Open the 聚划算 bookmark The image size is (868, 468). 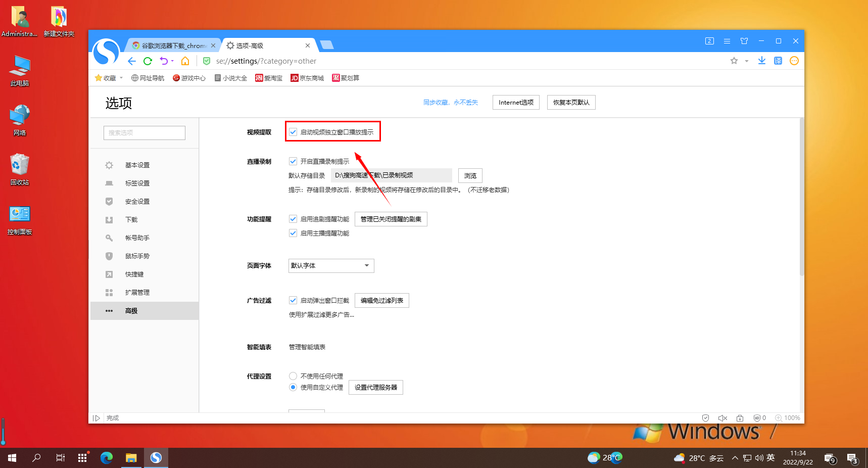coord(346,78)
